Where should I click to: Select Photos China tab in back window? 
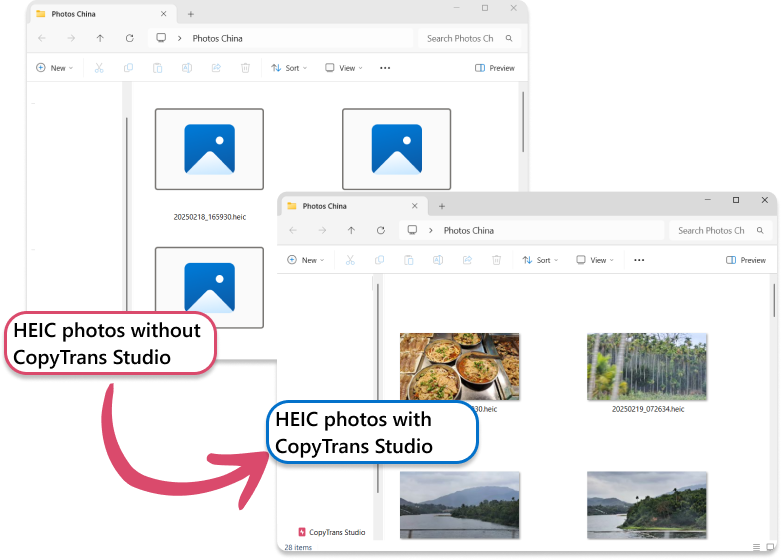[x=103, y=14]
